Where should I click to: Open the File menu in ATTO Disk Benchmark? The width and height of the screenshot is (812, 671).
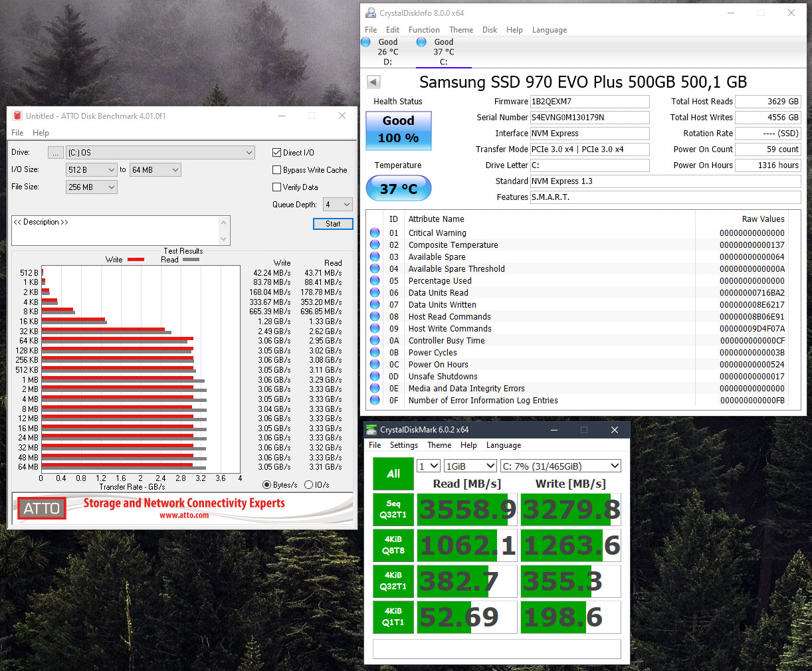click(17, 133)
